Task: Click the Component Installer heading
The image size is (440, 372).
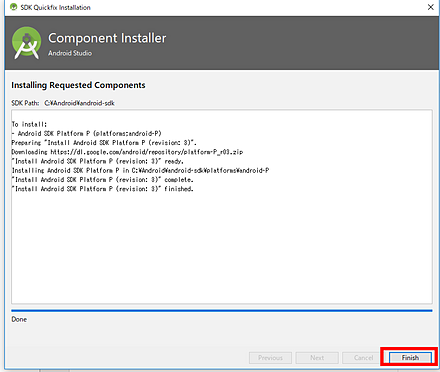Action: pos(107,38)
